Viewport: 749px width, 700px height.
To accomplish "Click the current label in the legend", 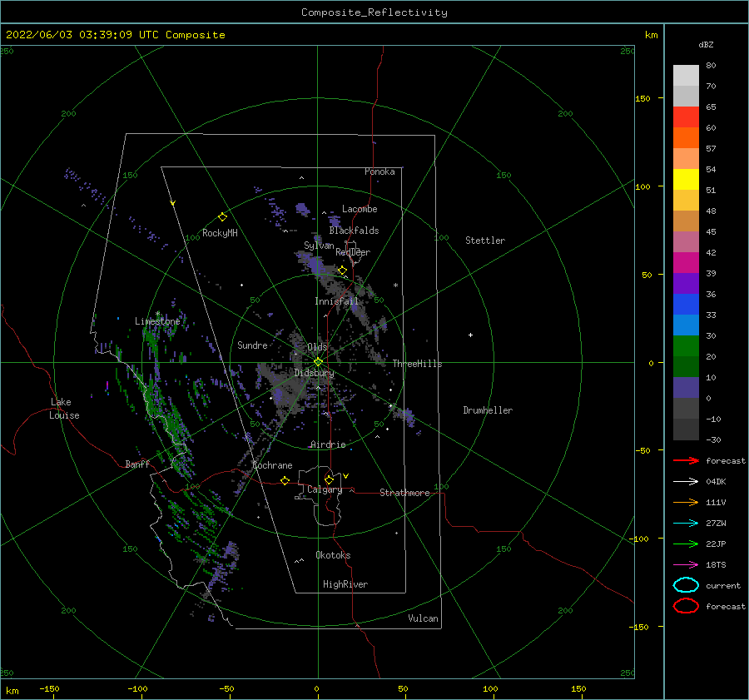I will [723, 586].
